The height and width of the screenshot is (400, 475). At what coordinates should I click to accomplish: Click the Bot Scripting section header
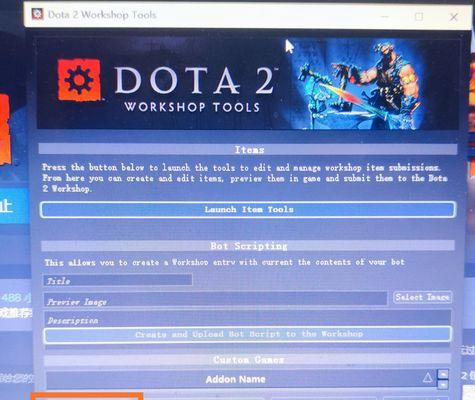248,246
